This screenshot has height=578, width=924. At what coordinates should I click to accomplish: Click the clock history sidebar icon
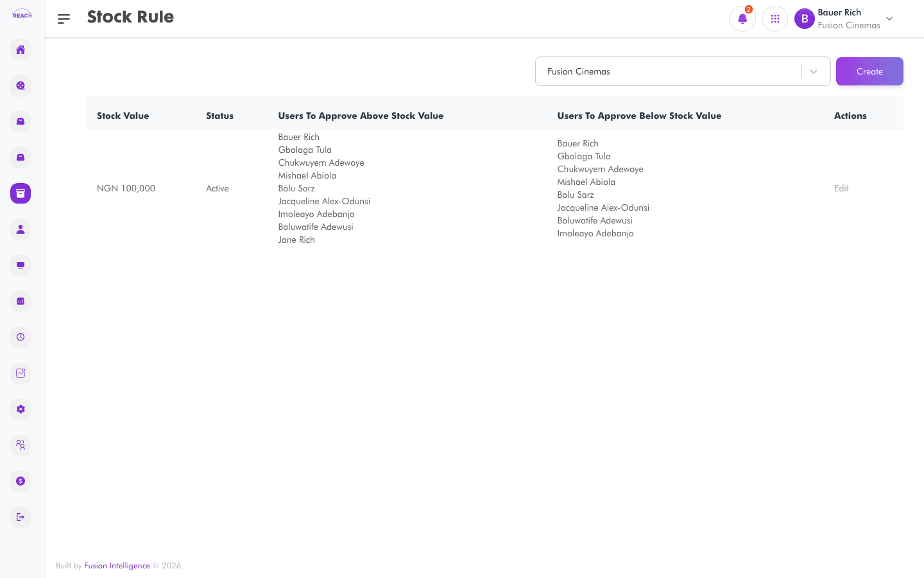21,337
